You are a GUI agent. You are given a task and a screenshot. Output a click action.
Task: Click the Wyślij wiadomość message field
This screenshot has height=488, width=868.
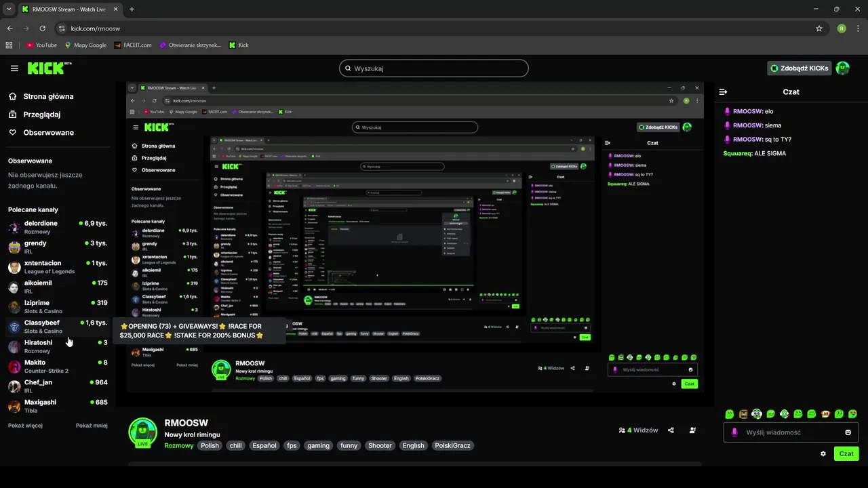791,432
